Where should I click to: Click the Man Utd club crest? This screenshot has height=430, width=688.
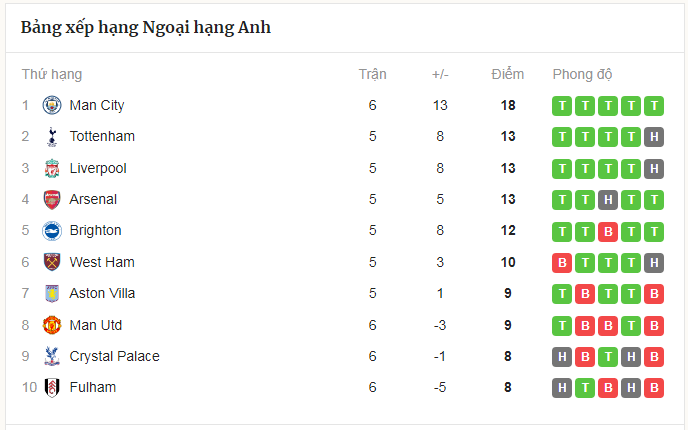[52, 325]
